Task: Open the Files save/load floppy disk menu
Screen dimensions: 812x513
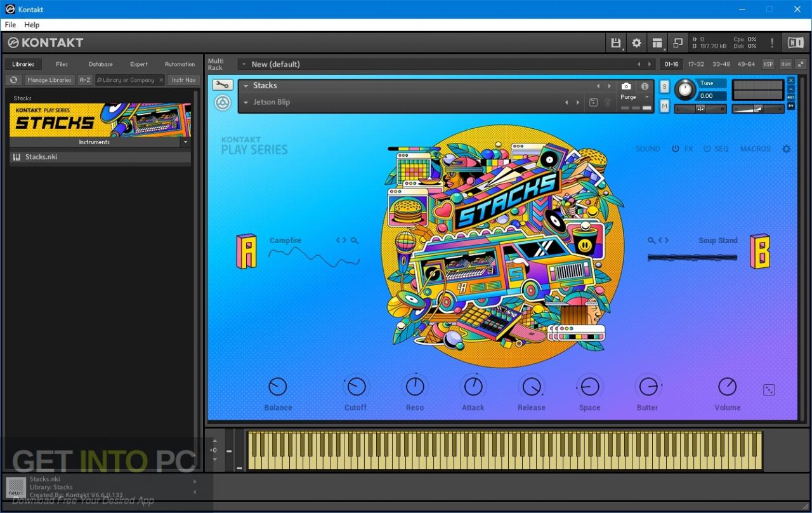Action: [x=615, y=43]
